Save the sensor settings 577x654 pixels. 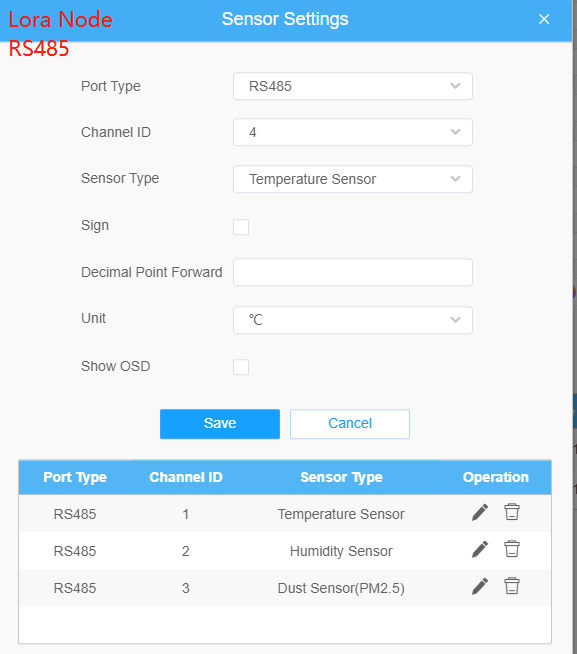pos(220,424)
